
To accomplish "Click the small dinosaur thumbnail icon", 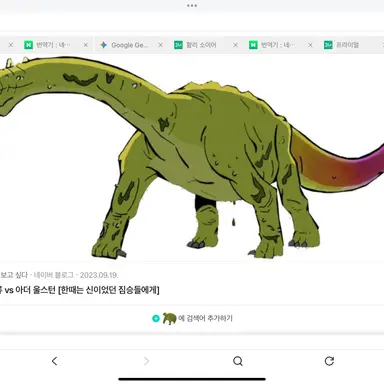I will tap(169, 318).
